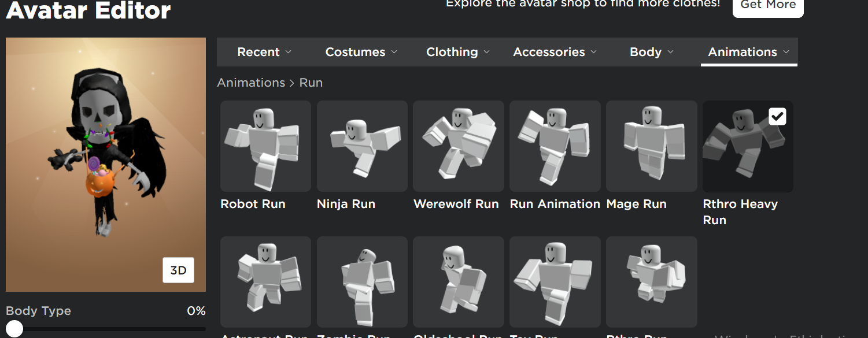Image resolution: width=868 pixels, height=338 pixels.
Task: Open the Costumes tab
Action: tap(361, 52)
